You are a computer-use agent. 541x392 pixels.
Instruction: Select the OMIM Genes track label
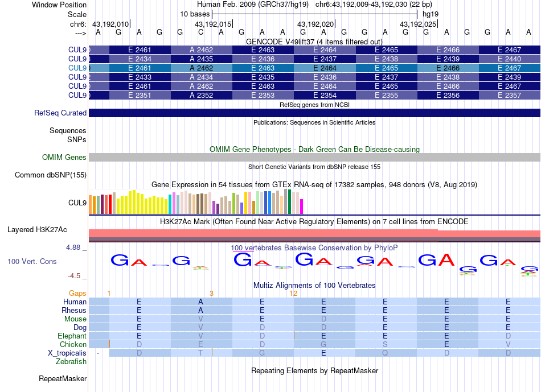(64, 157)
